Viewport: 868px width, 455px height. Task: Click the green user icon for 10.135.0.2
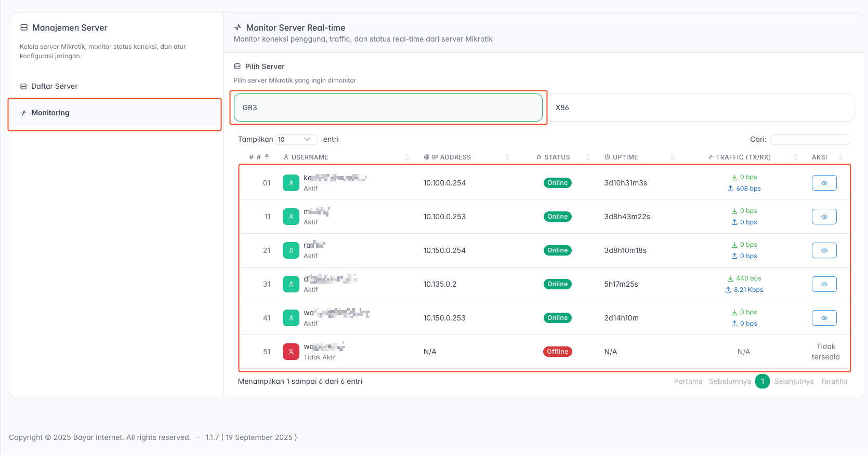[x=291, y=284]
